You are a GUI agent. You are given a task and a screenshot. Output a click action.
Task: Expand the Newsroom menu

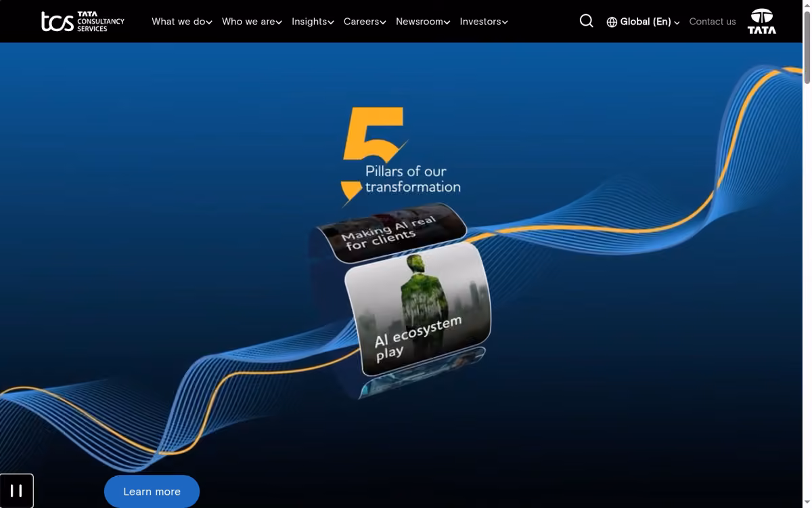[x=423, y=22]
